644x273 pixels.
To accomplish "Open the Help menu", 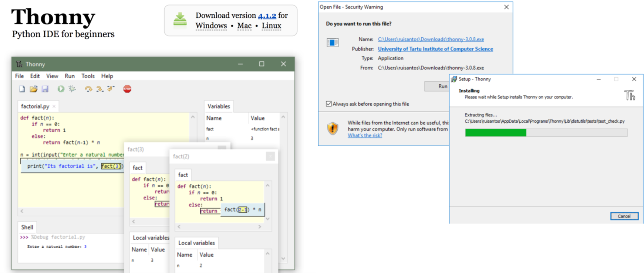I will click(107, 76).
